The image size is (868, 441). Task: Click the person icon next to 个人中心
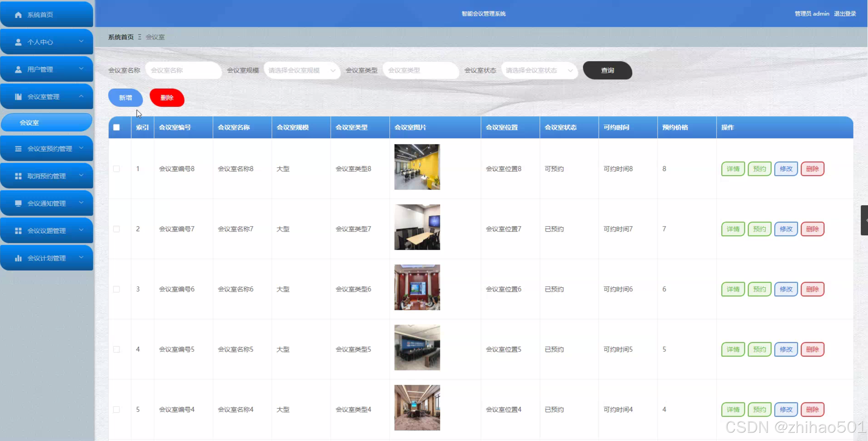click(x=18, y=42)
